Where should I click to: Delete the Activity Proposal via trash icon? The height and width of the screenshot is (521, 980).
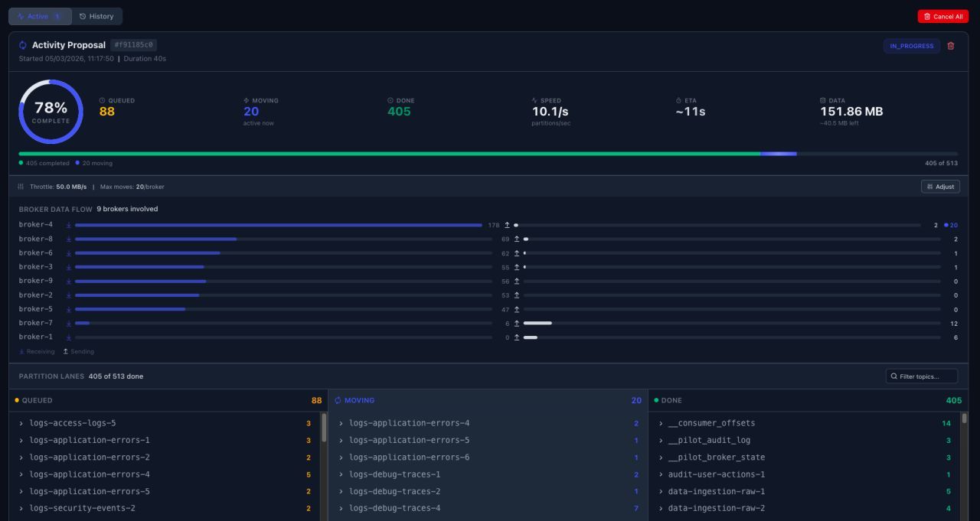coord(951,46)
